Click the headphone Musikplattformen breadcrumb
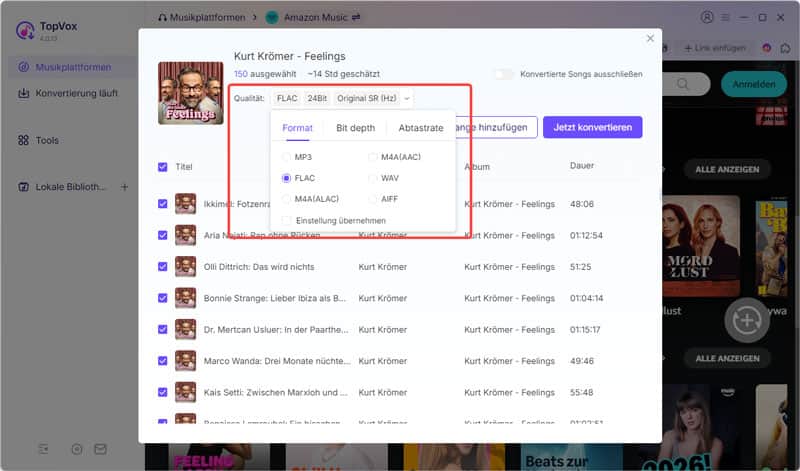 163,17
